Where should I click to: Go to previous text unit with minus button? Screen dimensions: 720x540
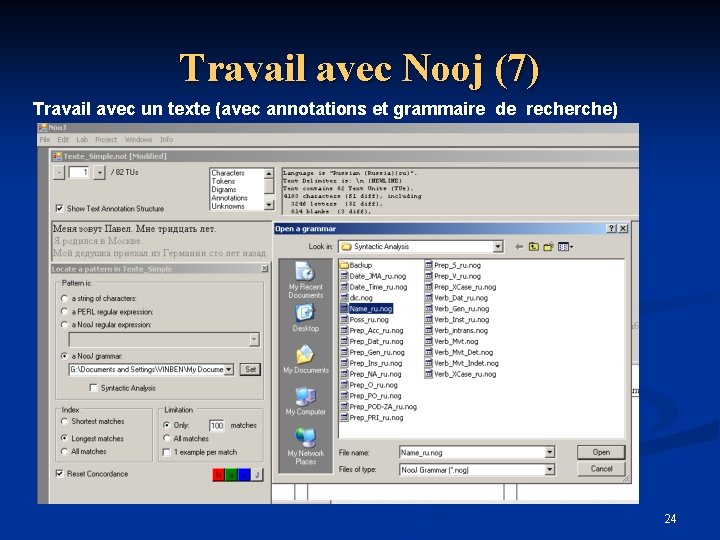tap(59, 173)
